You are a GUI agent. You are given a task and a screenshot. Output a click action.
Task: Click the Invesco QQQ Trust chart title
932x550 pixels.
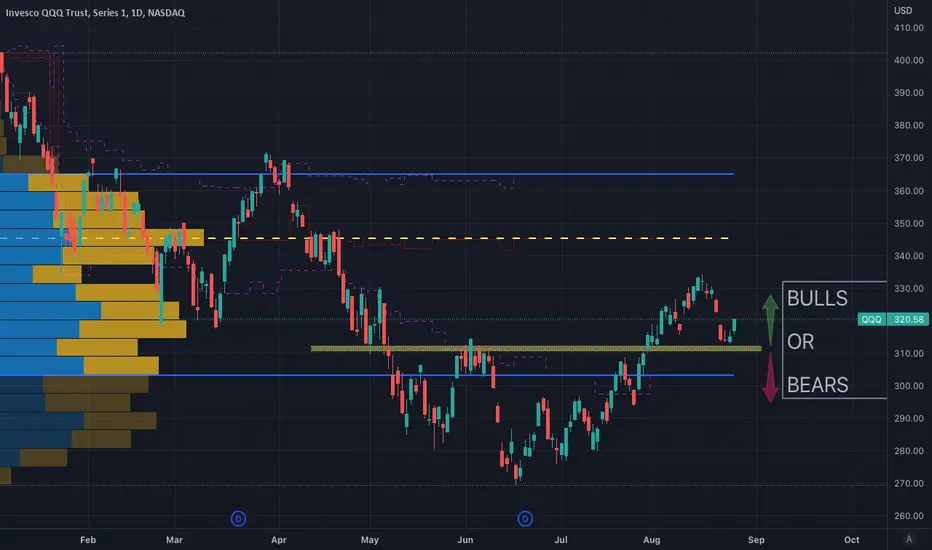[x=95, y=12]
